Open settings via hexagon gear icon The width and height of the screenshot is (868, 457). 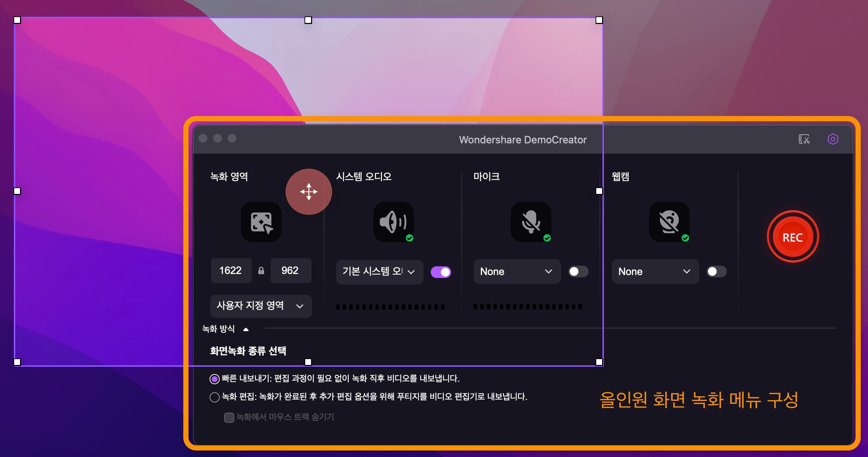(833, 139)
